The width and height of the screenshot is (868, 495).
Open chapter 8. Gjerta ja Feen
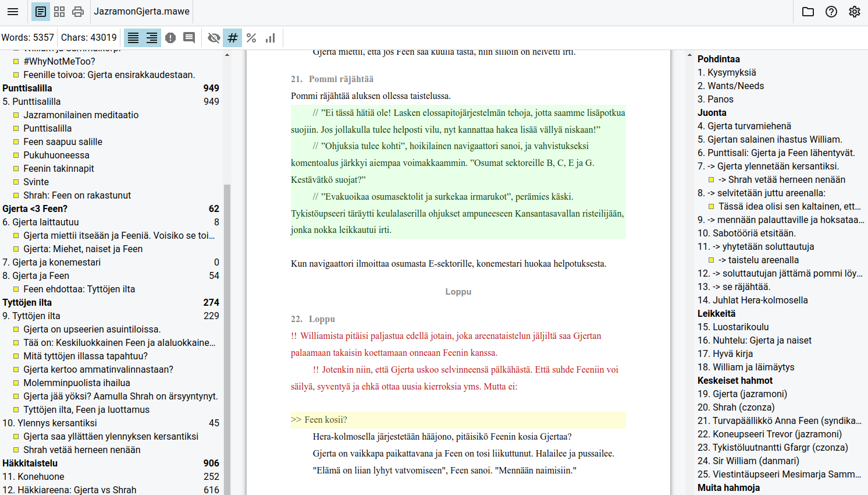coord(111,275)
